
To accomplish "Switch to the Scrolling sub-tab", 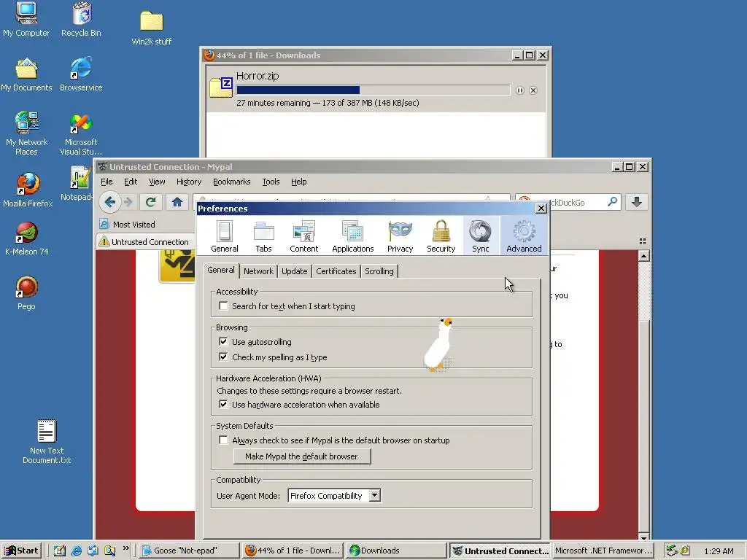I will click(379, 271).
